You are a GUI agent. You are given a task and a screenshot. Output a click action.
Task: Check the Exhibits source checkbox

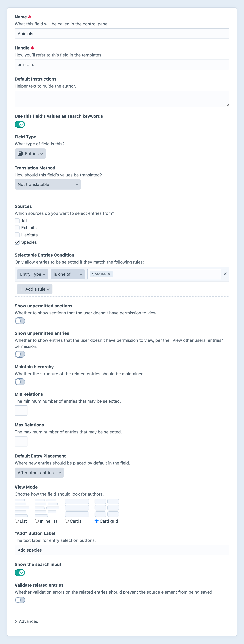[x=17, y=227]
